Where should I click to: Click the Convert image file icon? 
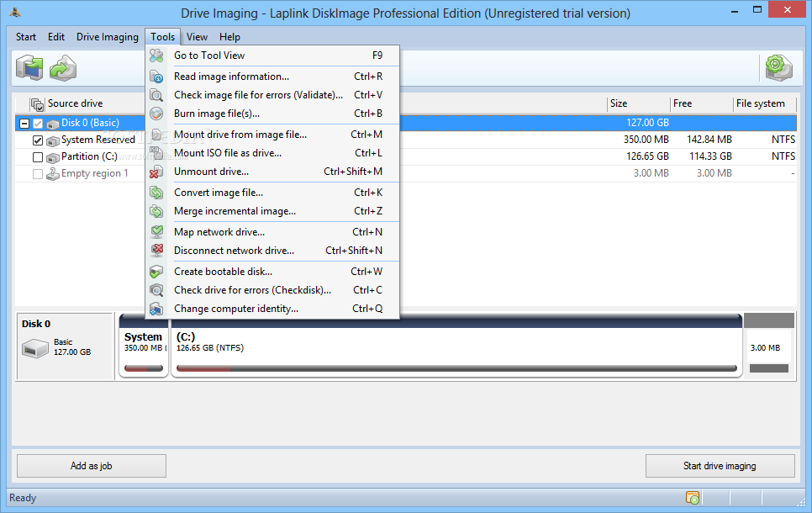pos(156,193)
